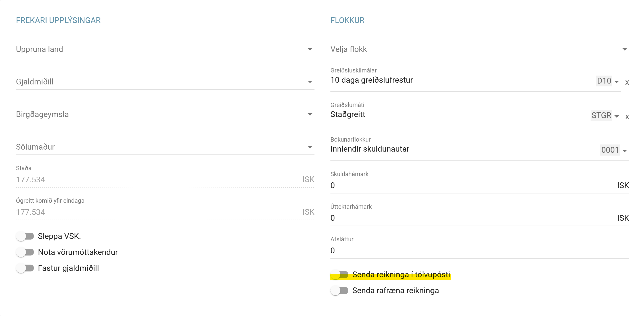Screen dimensions: 644x316
Task: Expand the D10 payment terms arrow
Action: coord(617,82)
